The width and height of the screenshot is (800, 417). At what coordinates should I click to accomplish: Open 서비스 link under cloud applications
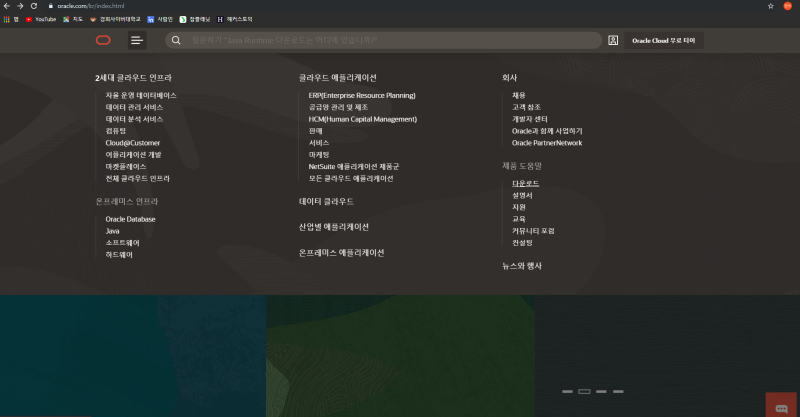(x=319, y=143)
